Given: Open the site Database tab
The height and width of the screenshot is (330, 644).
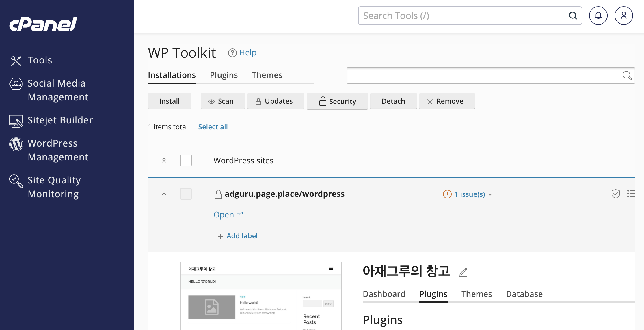Looking at the screenshot, I should pyautogui.click(x=524, y=294).
